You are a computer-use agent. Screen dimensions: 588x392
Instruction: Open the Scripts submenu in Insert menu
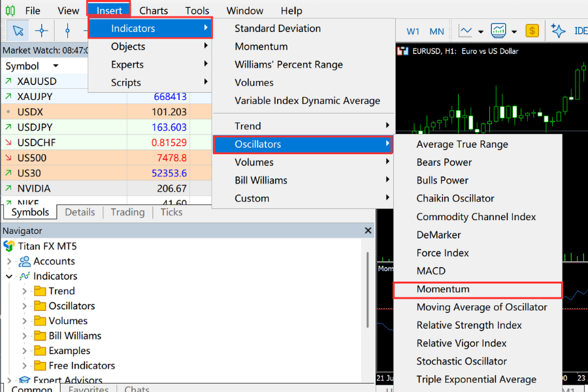point(150,82)
